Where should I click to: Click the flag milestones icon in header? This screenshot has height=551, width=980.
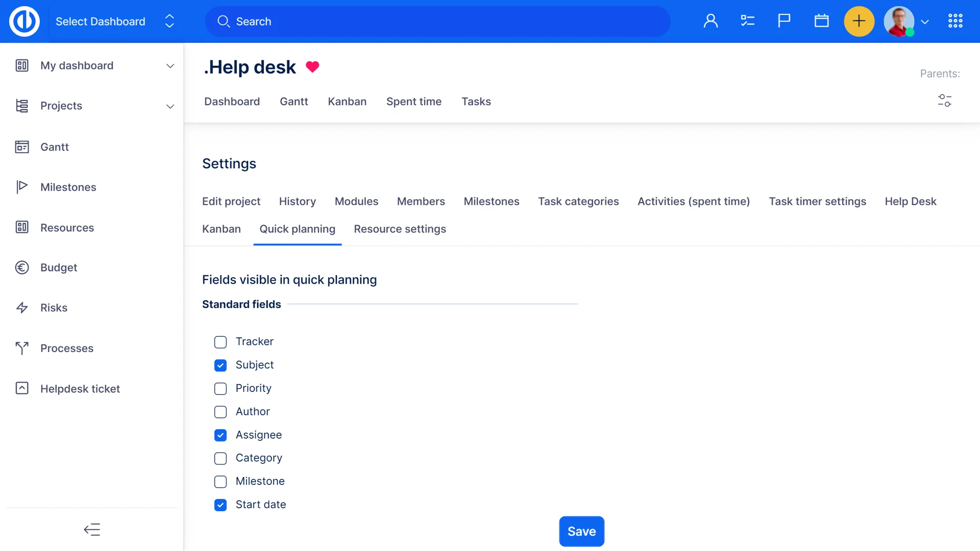[x=784, y=21]
